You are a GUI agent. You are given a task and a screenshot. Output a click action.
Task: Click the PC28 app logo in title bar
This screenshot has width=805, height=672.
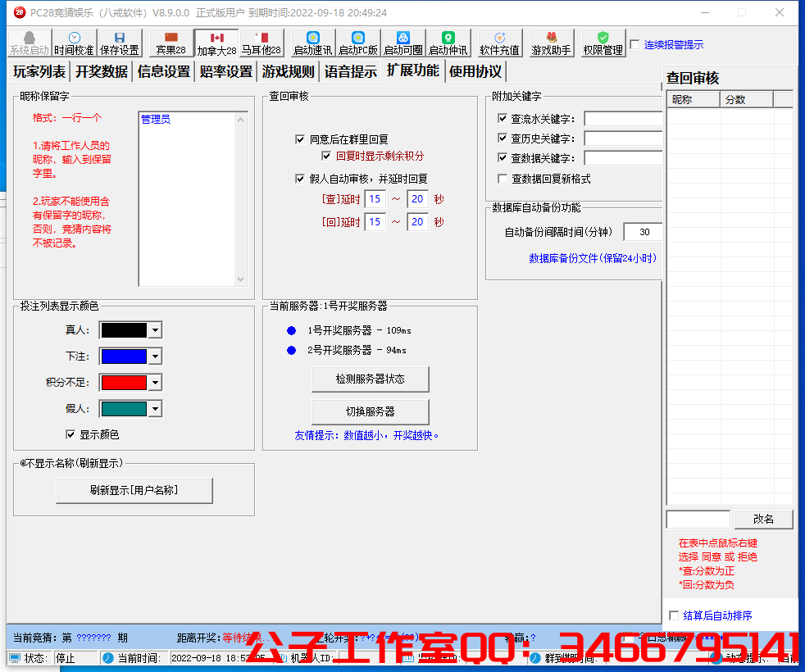click(20, 12)
